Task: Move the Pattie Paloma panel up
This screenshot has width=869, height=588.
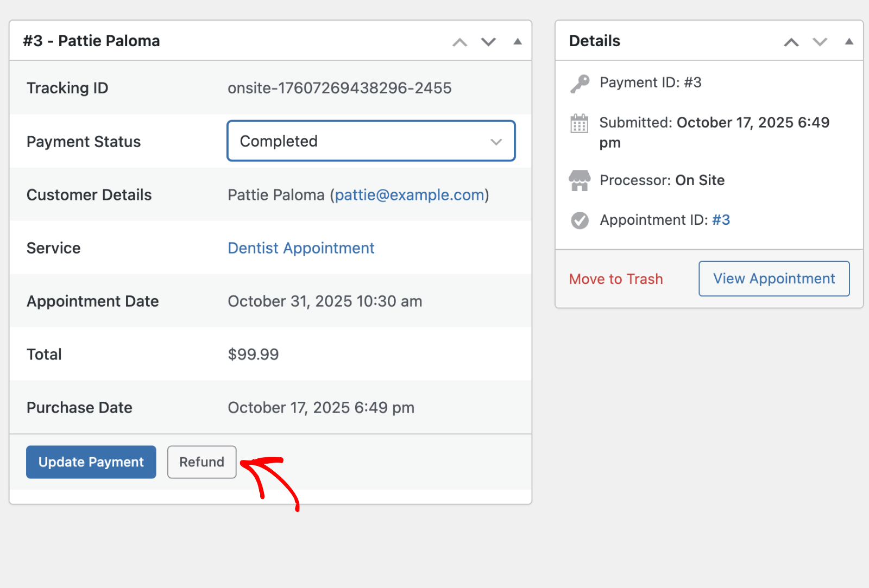Action: click(x=460, y=42)
